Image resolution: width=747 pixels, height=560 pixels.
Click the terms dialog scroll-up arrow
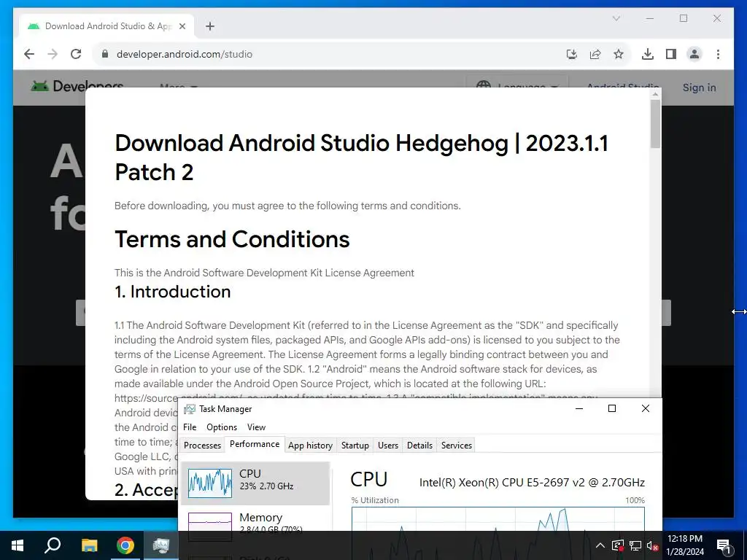656,94
